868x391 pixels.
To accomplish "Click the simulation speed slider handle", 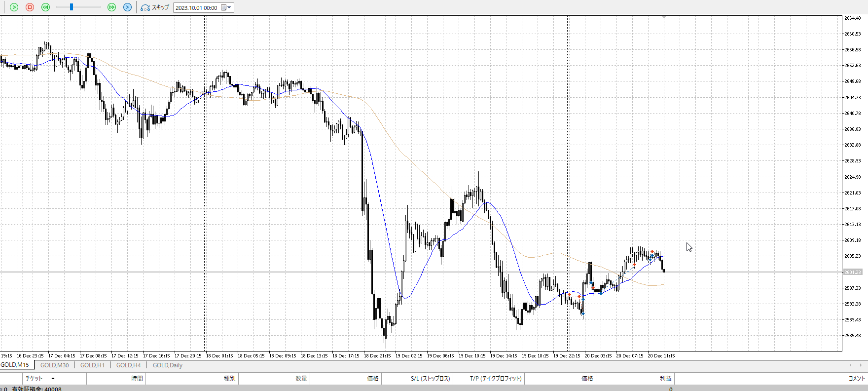I will click(x=72, y=7).
